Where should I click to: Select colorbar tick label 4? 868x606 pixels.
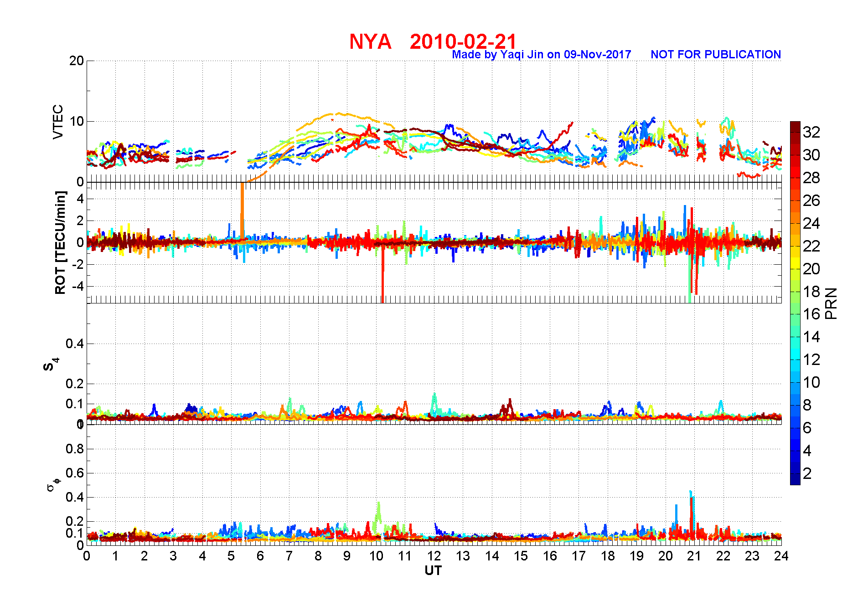(807, 451)
